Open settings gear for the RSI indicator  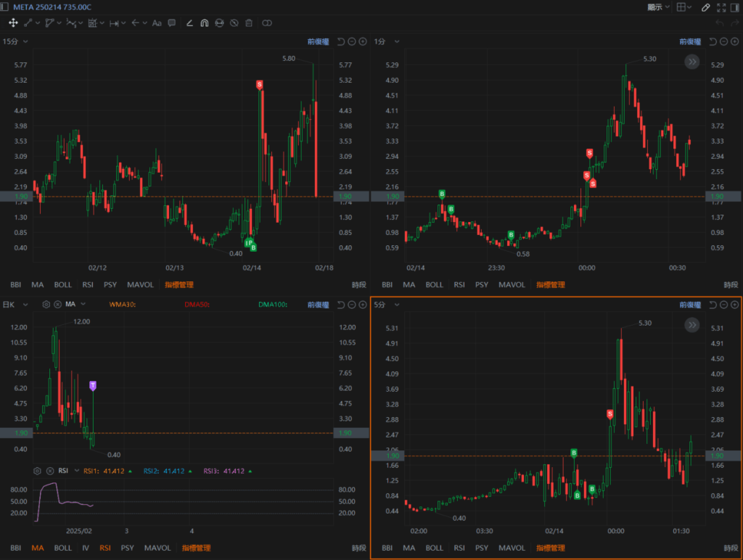(38, 471)
